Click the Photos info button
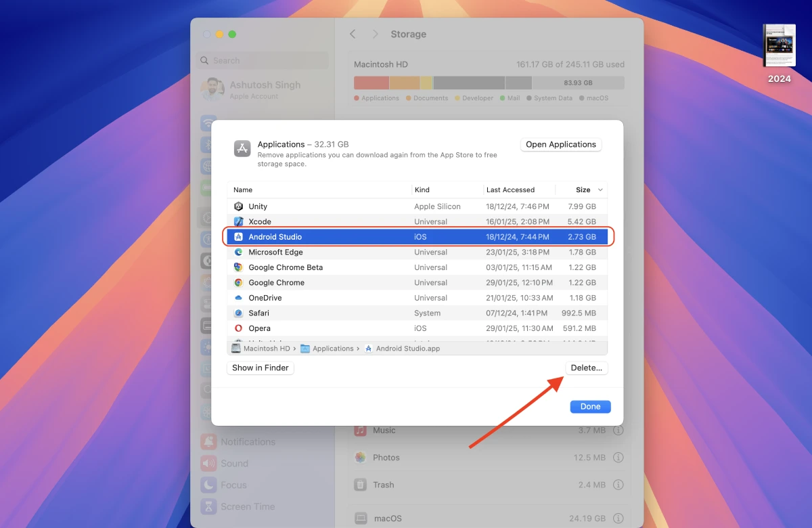 pyautogui.click(x=618, y=458)
